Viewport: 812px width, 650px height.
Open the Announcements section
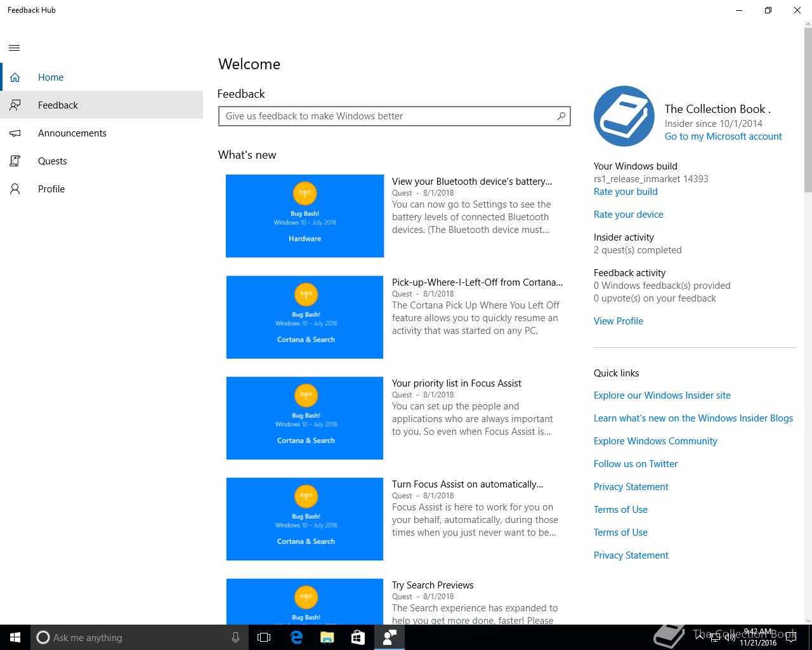coord(101,133)
